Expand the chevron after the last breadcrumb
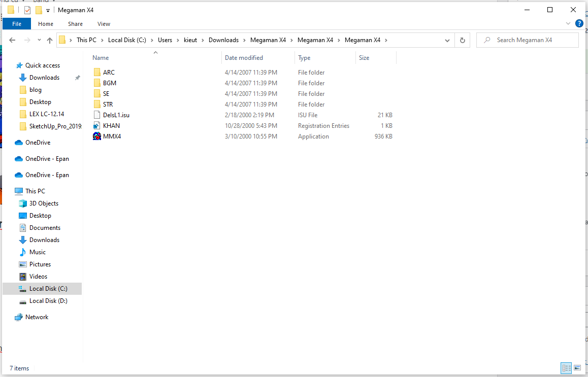 (386, 40)
